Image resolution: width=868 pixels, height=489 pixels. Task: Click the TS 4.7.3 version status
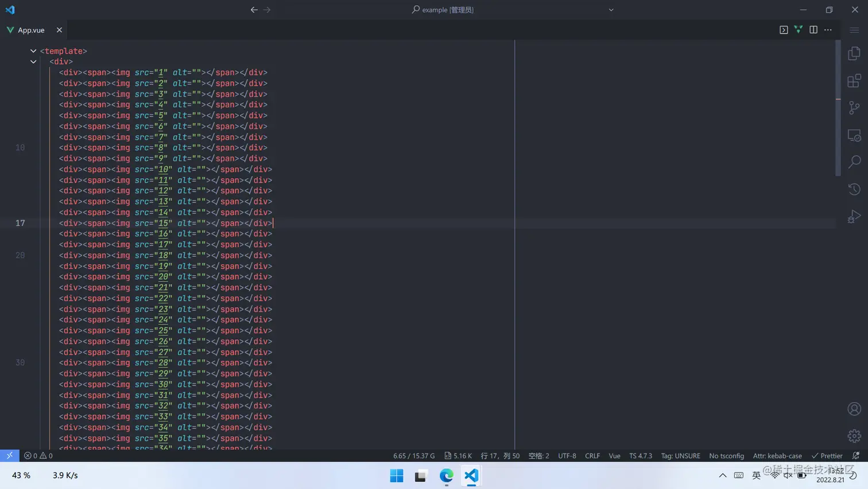click(641, 456)
